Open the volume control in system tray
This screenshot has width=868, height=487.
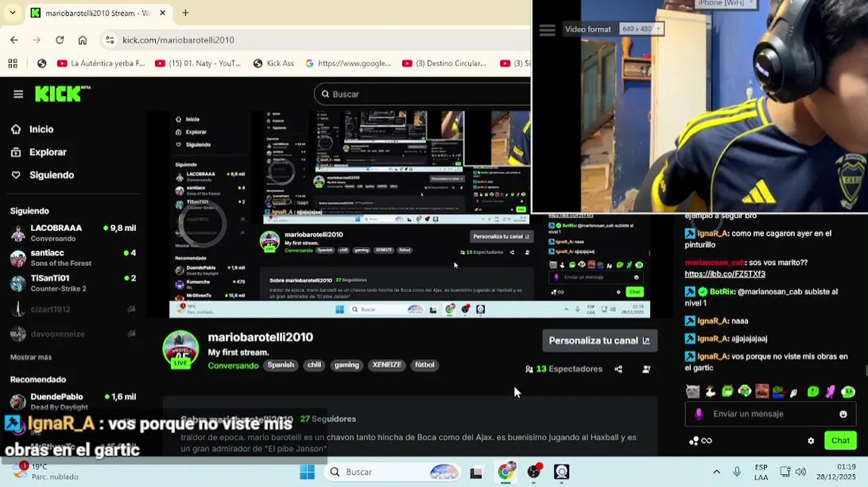coord(801,471)
